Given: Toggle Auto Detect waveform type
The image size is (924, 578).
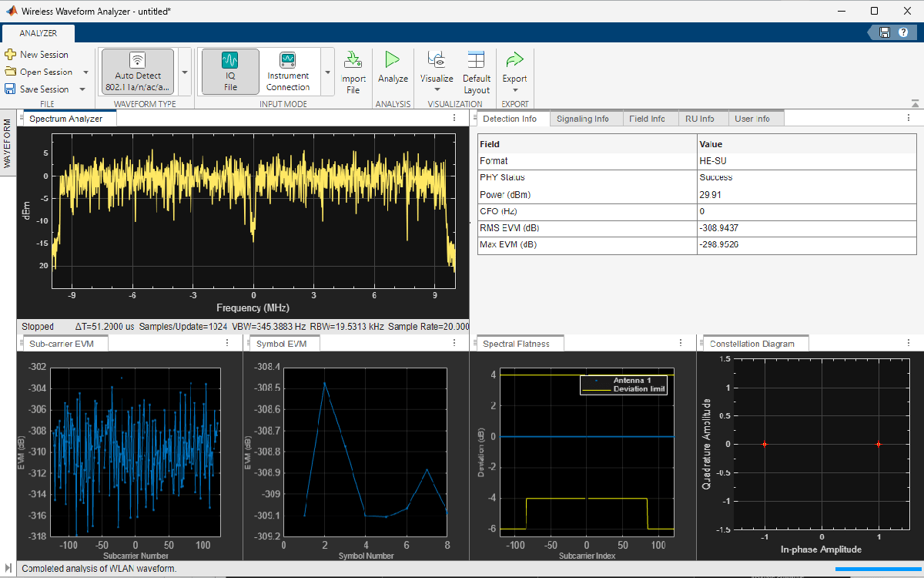Looking at the screenshot, I should [138, 71].
